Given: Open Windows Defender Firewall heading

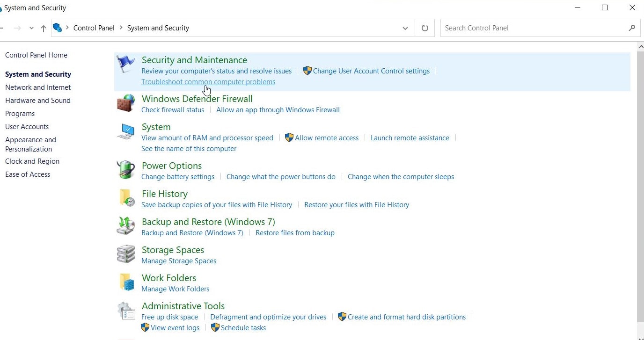Looking at the screenshot, I should pos(197,99).
